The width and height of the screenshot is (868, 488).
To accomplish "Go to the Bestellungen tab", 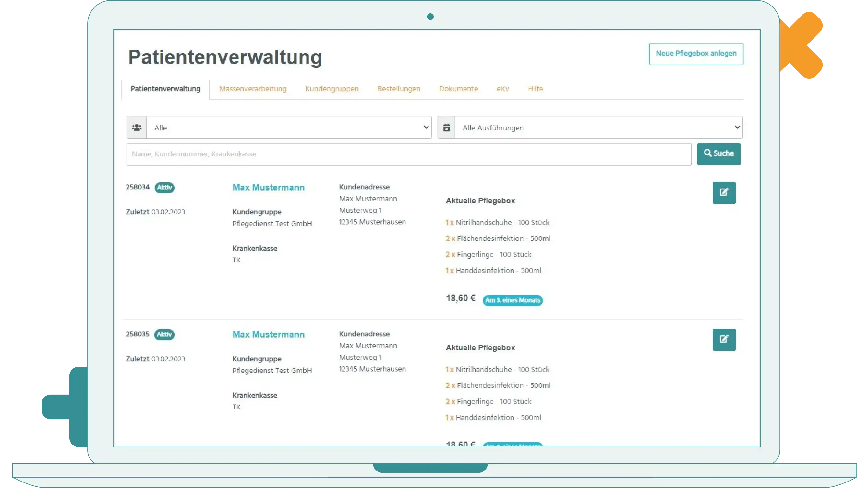I will pyautogui.click(x=399, y=89).
